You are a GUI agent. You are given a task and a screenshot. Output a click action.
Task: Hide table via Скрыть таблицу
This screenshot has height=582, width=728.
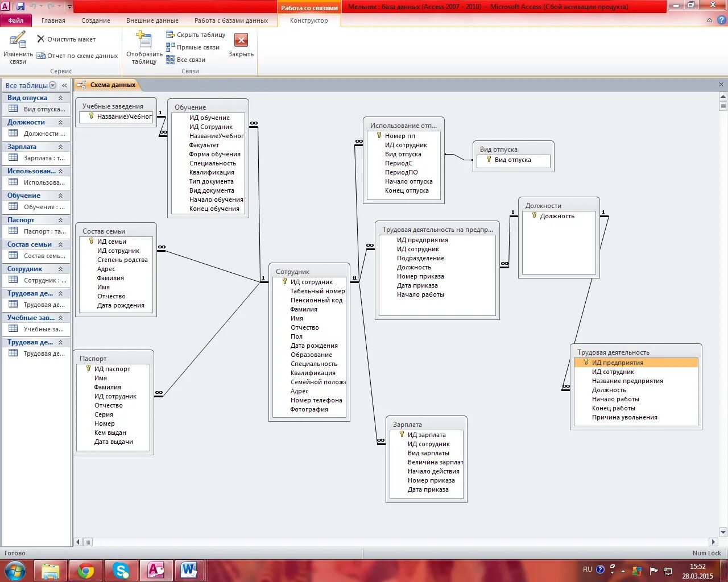click(196, 35)
